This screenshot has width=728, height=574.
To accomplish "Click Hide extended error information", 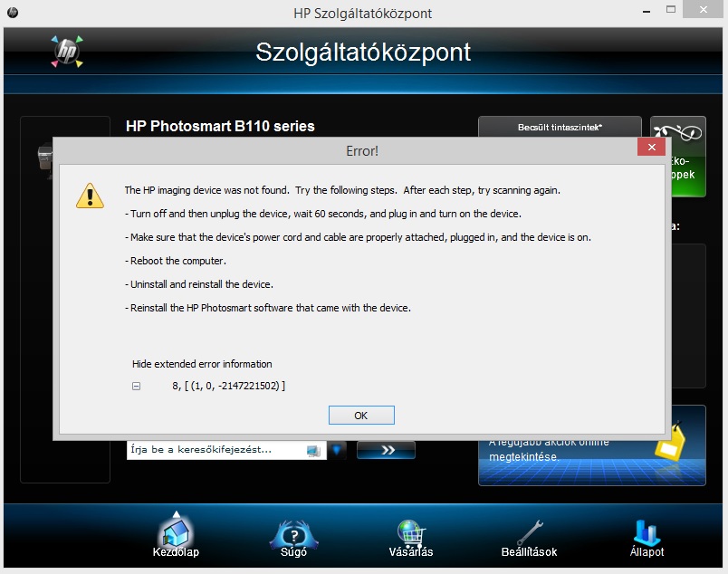I will 202,364.
